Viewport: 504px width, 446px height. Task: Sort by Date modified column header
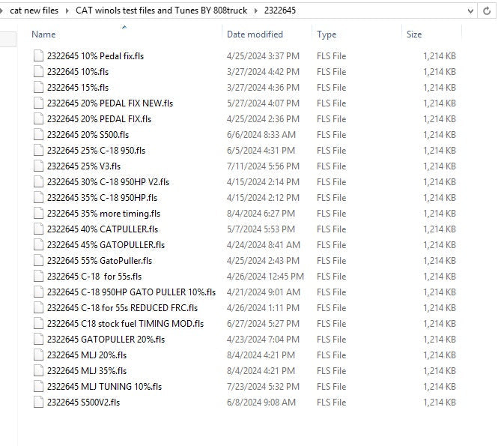click(255, 34)
